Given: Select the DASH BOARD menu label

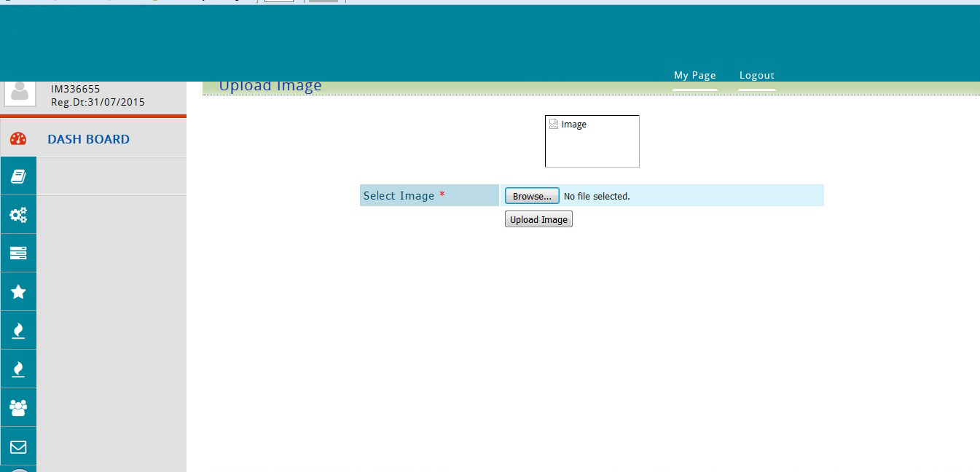Looking at the screenshot, I should coord(88,139).
